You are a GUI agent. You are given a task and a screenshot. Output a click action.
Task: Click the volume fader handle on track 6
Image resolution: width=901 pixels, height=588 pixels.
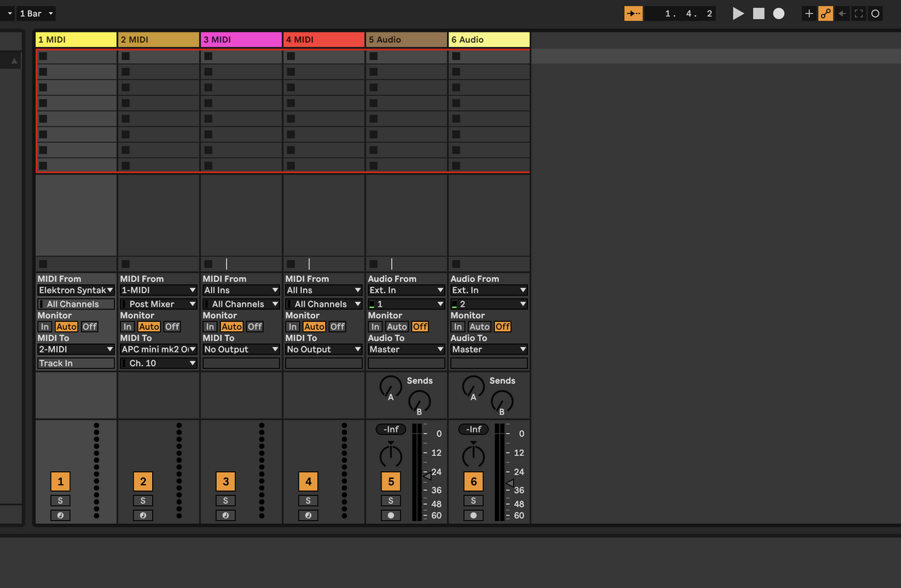(x=510, y=482)
